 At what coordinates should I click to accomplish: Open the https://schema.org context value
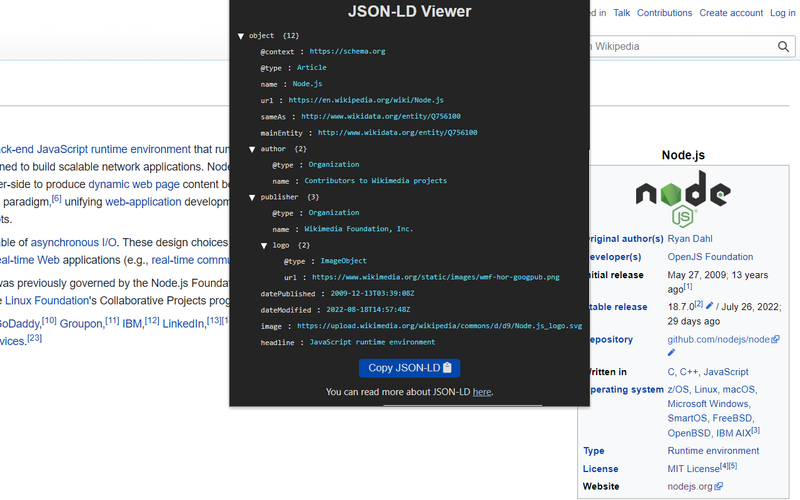tap(347, 52)
